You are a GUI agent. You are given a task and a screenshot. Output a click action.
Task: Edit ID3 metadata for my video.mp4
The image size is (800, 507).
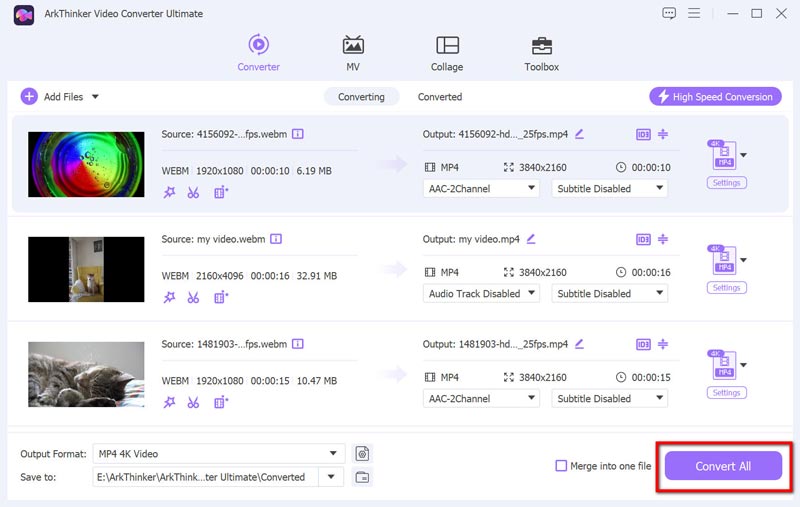(643, 240)
